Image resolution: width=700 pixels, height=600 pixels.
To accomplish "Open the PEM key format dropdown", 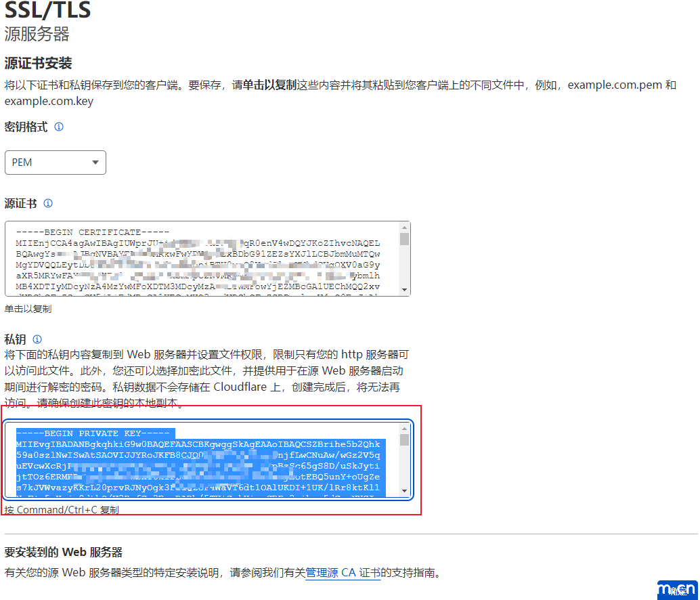I will tap(56, 163).
